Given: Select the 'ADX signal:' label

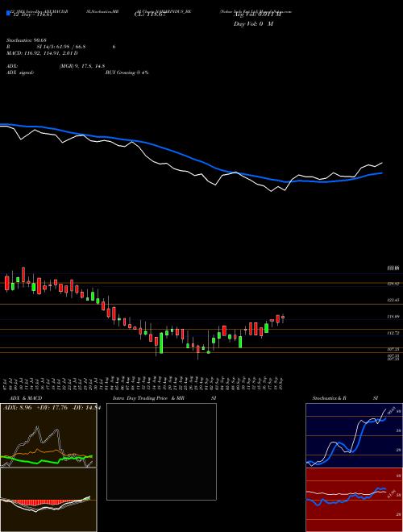Looking at the screenshot, I should (19, 73).
